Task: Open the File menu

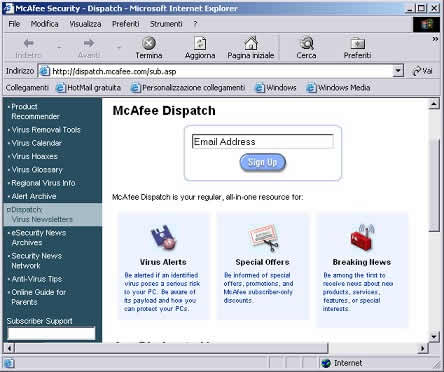Action: [14, 24]
